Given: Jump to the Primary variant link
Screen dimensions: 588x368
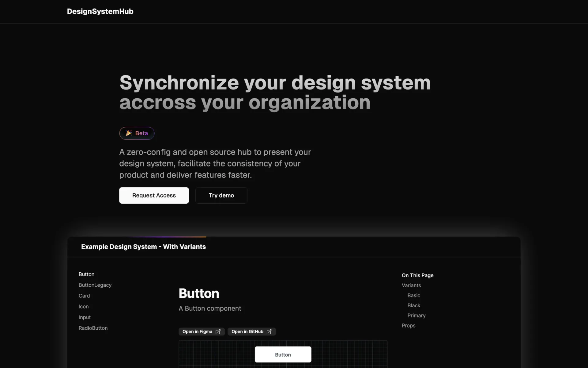Looking at the screenshot, I should [417, 315].
